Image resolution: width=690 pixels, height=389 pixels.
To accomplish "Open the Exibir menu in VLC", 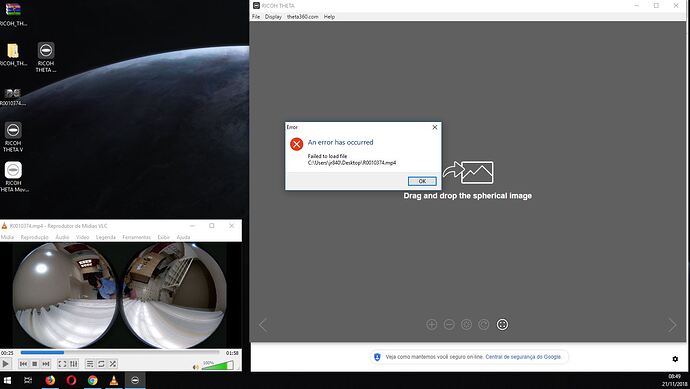I will click(164, 237).
